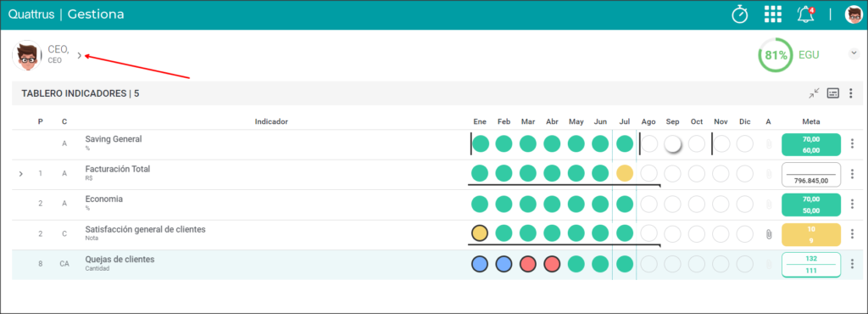This screenshot has height=314, width=868.
Task: Open user avatar in top bar
Action: [x=854, y=14]
